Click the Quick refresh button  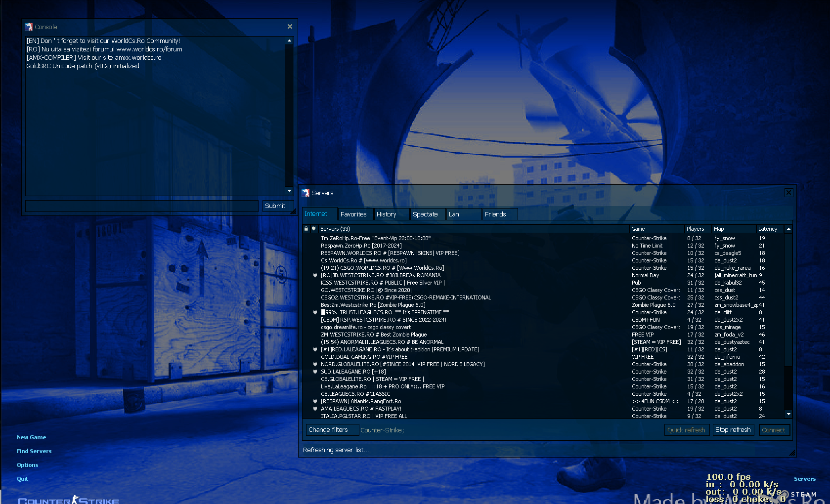click(687, 430)
